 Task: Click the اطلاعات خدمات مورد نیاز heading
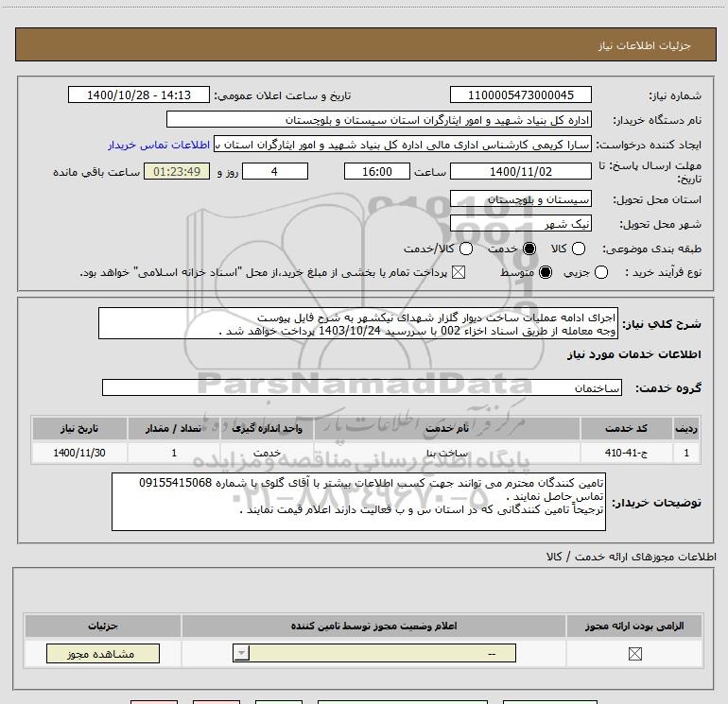click(x=634, y=354)
